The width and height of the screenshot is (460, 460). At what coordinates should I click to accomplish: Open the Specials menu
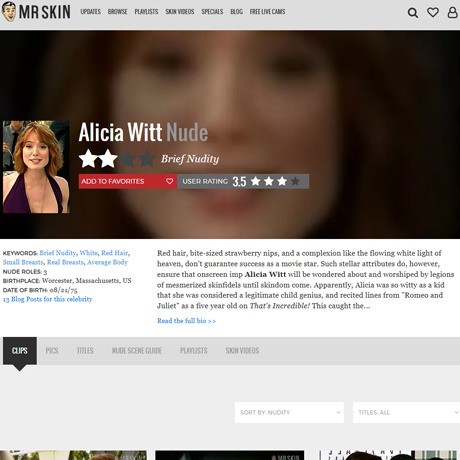coord(212,12)
